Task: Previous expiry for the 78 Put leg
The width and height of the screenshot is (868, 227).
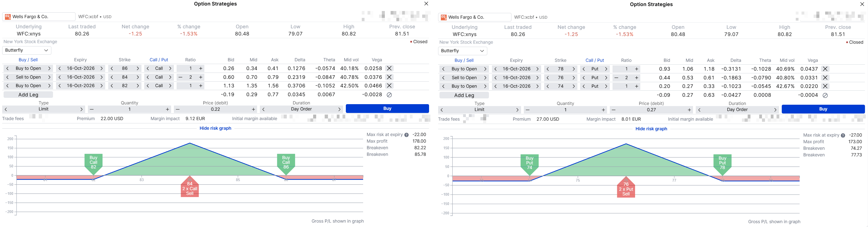Action: [496, 69]
